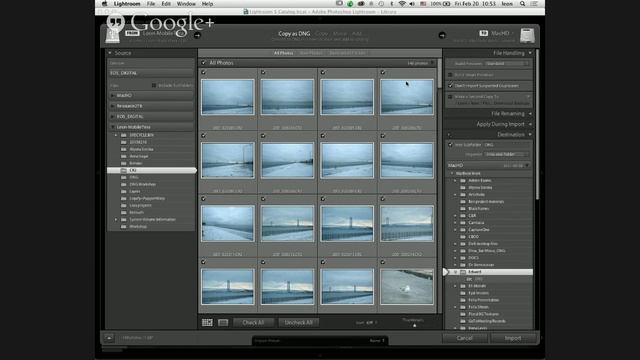Open the Organize dropdown
Screen dimensions: 640x360
pyautogui.click(x=507, y=154)
